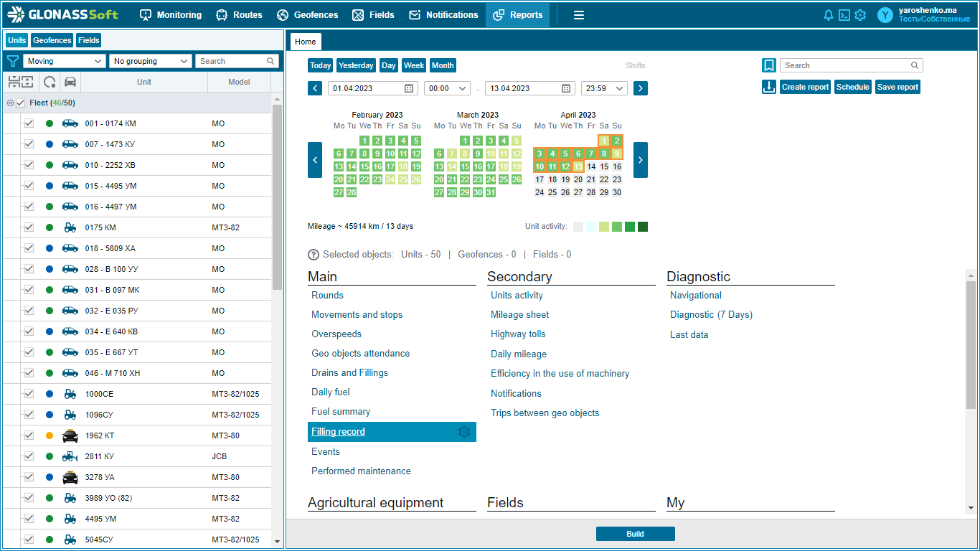Show later months in the calendar

point(641,160)
